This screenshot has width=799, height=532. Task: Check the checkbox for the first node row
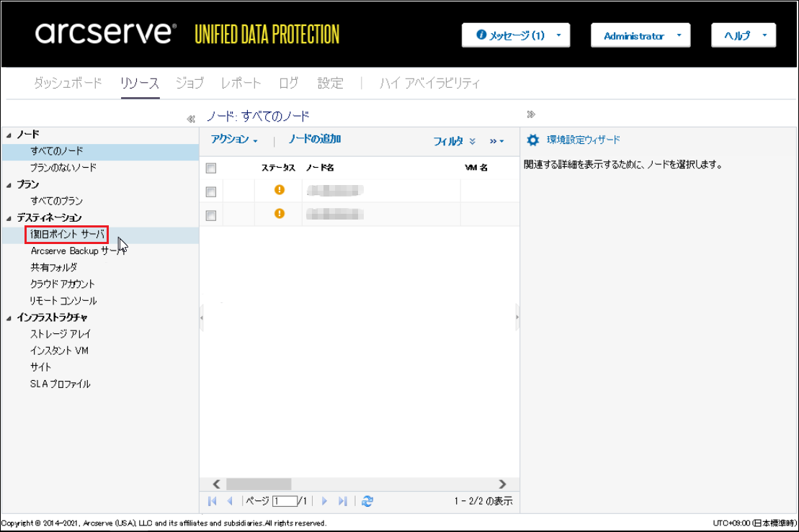211,191
